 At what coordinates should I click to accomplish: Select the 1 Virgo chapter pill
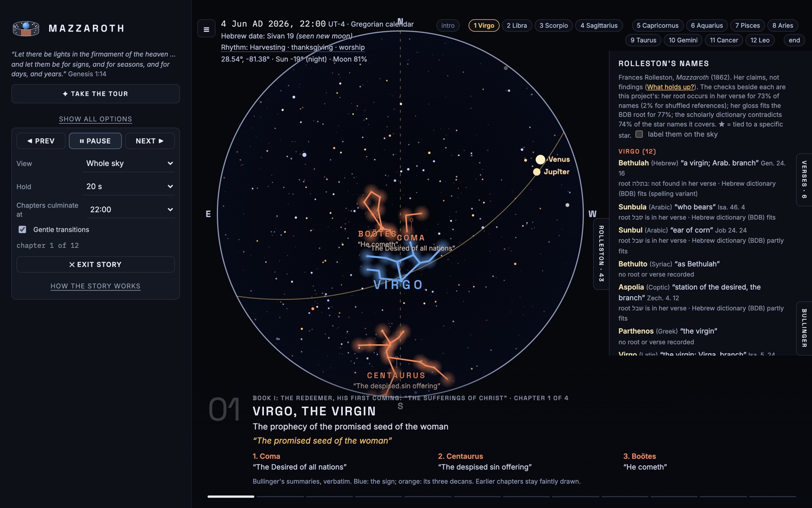click(x=484, y=25)
